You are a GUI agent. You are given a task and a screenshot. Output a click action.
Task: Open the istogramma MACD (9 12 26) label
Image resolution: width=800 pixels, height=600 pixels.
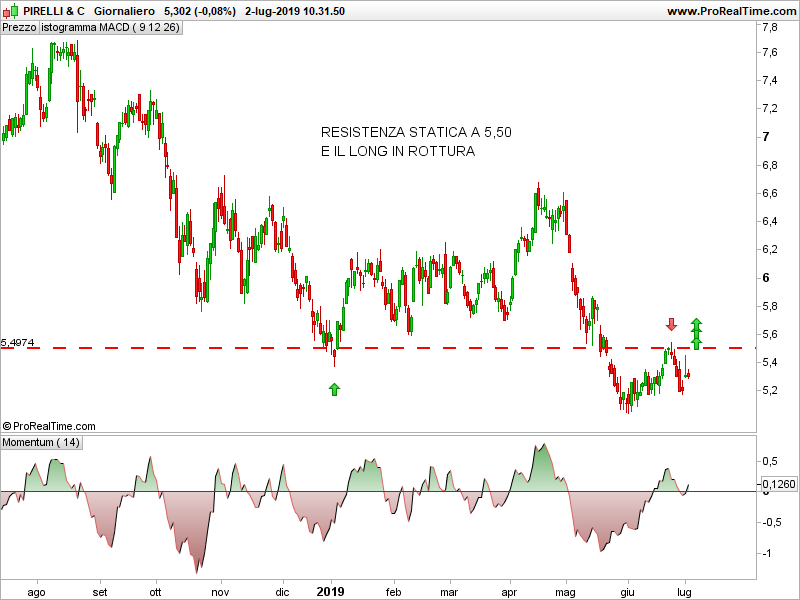(x=110, y=28)
